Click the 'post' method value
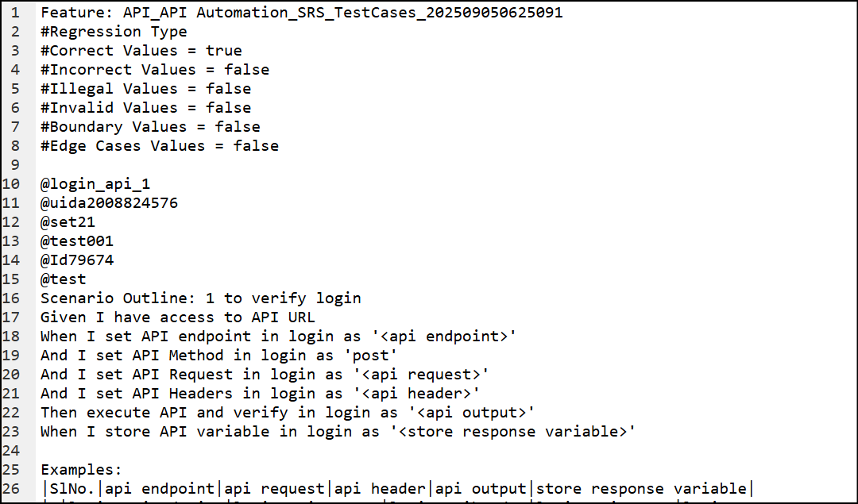Viewport: 858px width, 504px height. 370,356
